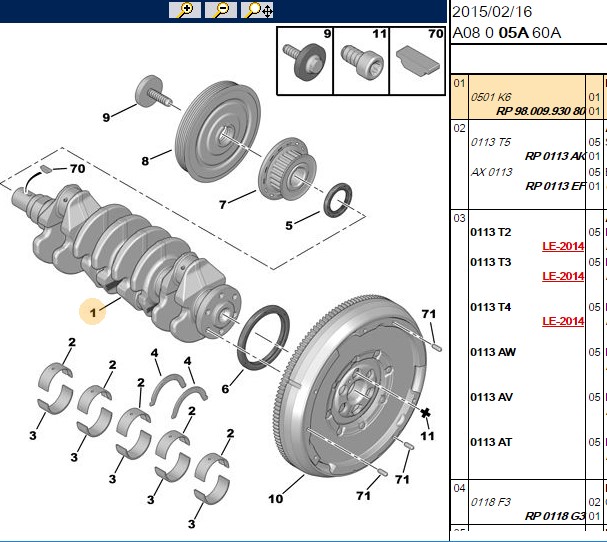
Task: Select part number 0113 T4
Action: [490, 307]
